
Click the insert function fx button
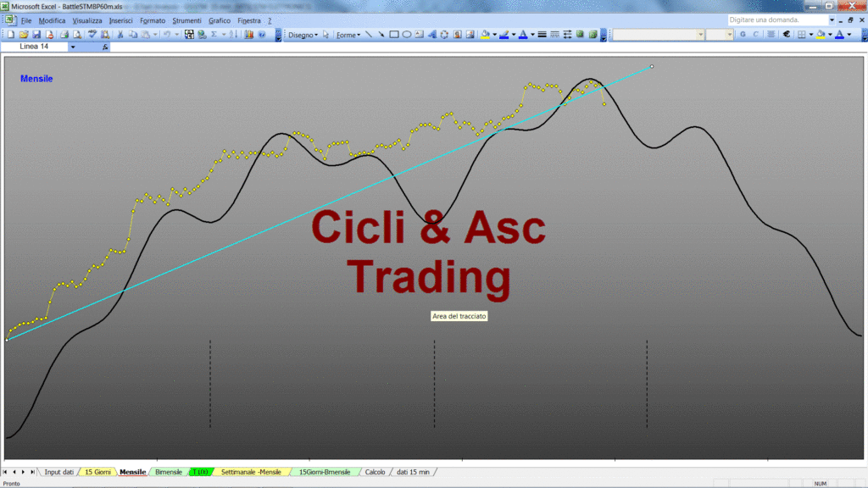[105, 47]
